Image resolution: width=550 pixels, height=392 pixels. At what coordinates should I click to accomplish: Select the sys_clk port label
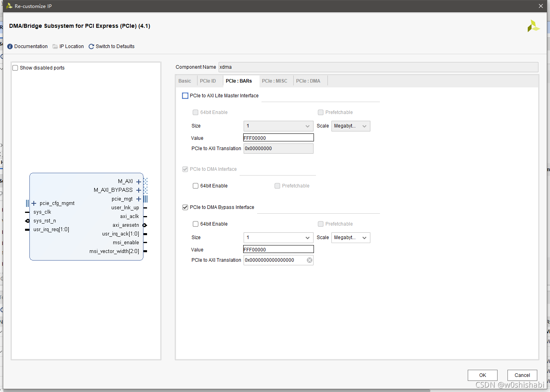(42, 212)
